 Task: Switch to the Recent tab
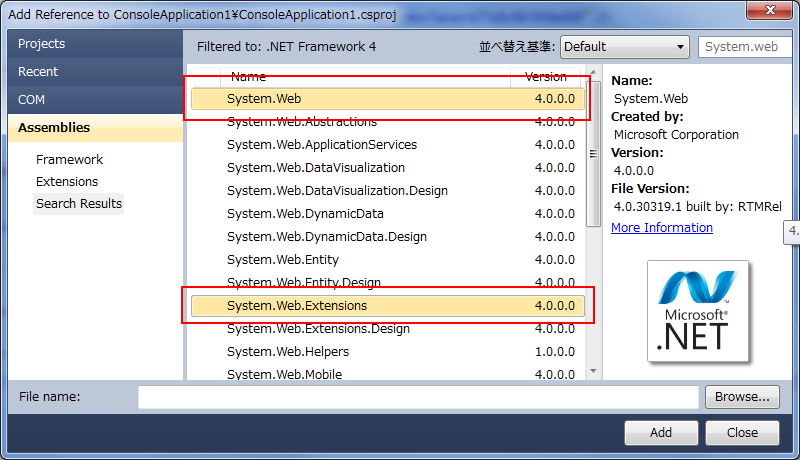click(x=38, y=72)
